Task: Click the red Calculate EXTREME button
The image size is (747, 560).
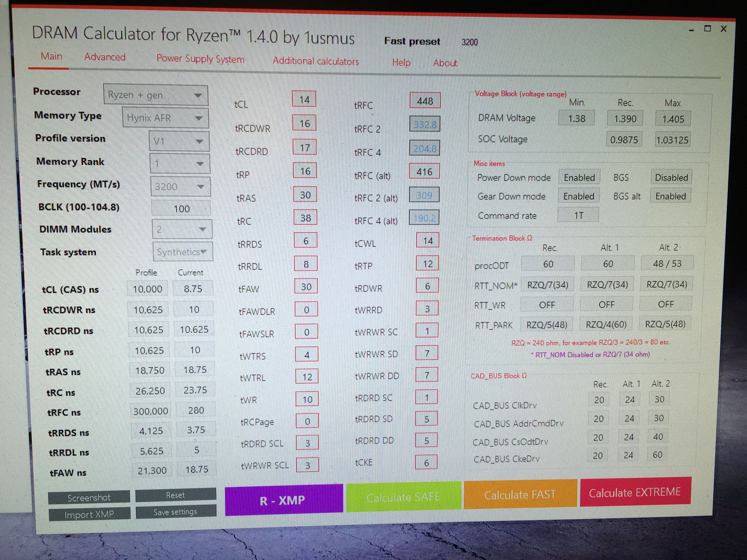Action: tap(635, 492)
